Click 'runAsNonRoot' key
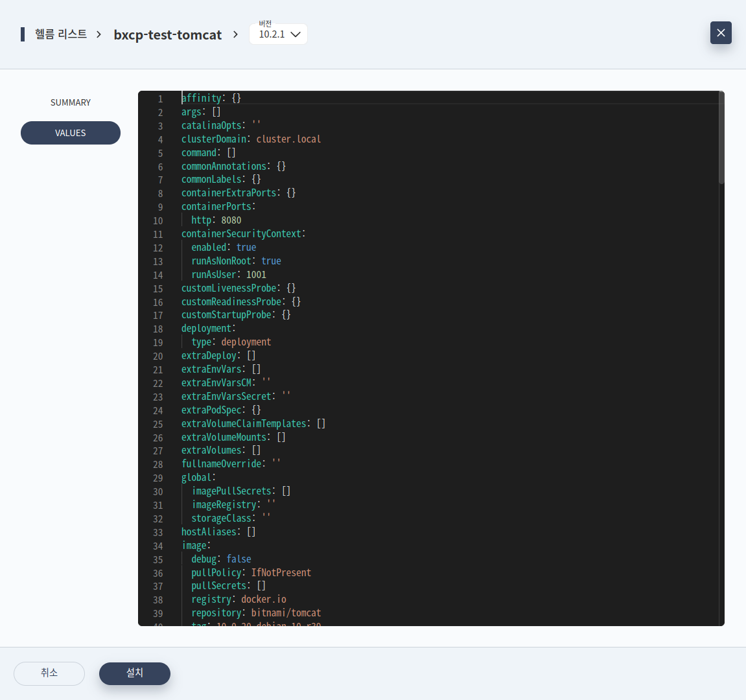Screen dimensions: 746x700 click(x=221, y=261)
